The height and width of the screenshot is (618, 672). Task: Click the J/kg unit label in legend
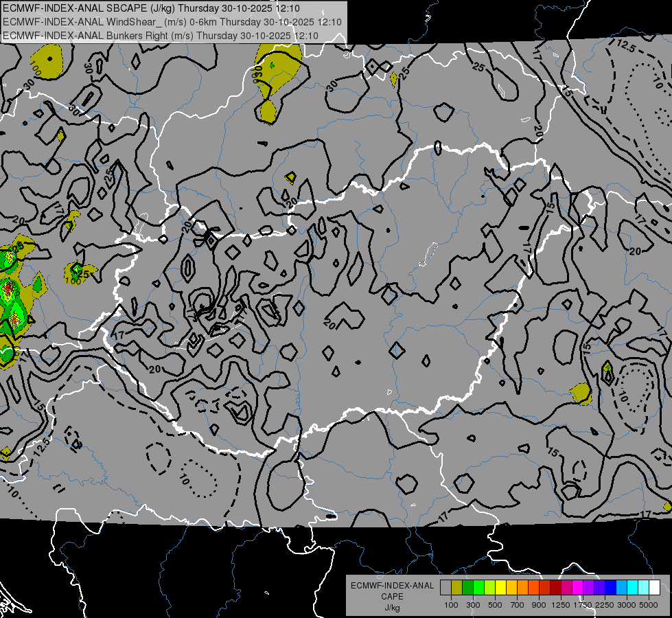[x=392, y=608]
